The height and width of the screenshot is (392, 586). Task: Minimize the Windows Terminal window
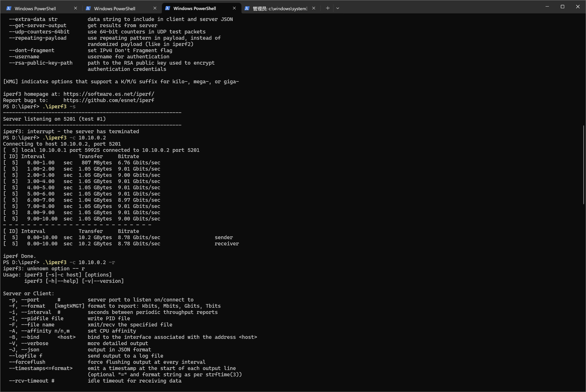click(547, 7)
